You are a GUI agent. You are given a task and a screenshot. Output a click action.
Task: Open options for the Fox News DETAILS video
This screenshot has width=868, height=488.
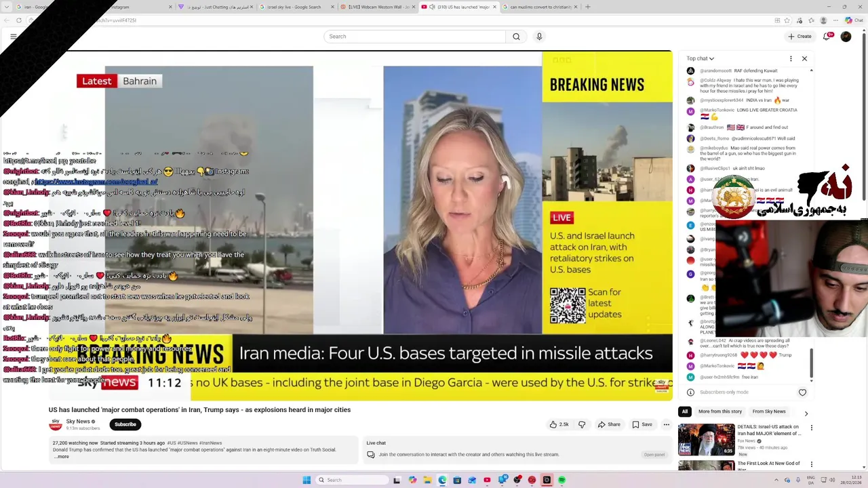tap(811, 428)
